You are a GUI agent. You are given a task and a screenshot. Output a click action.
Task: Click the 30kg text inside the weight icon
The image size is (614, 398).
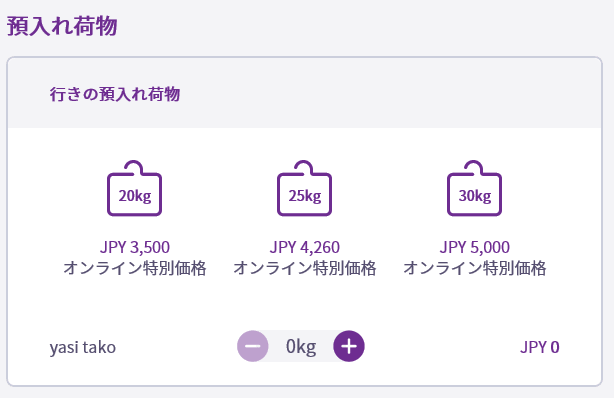click(475, 196)
